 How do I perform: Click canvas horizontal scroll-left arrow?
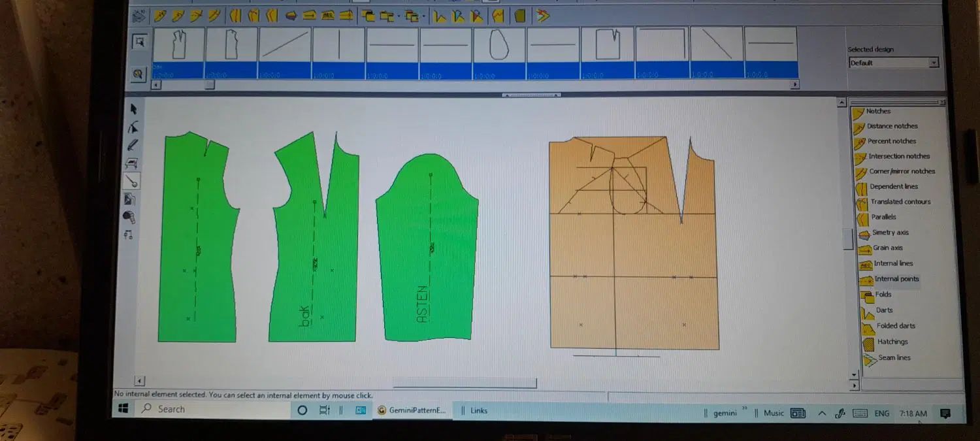[139, 381]
